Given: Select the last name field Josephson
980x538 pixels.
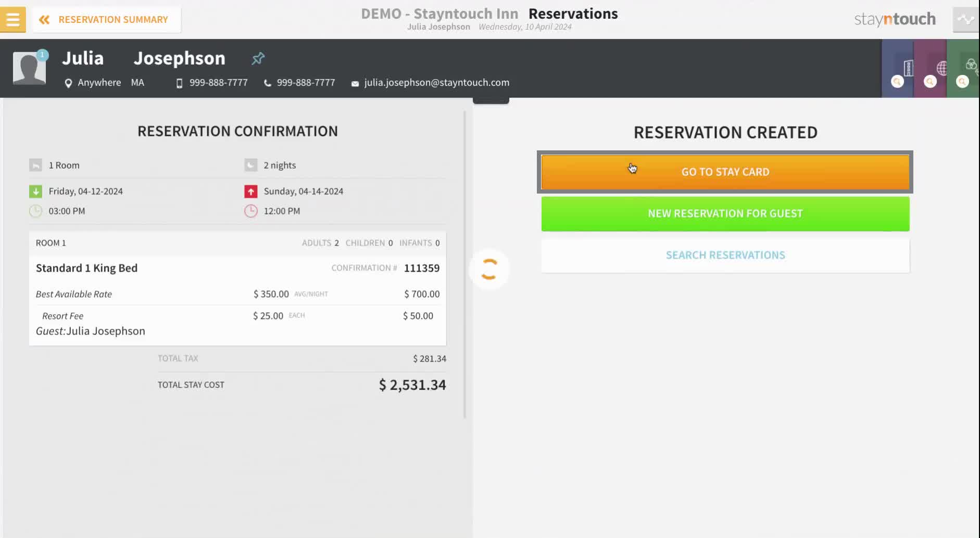Looking at the screenshot, I should click(179, 58).
